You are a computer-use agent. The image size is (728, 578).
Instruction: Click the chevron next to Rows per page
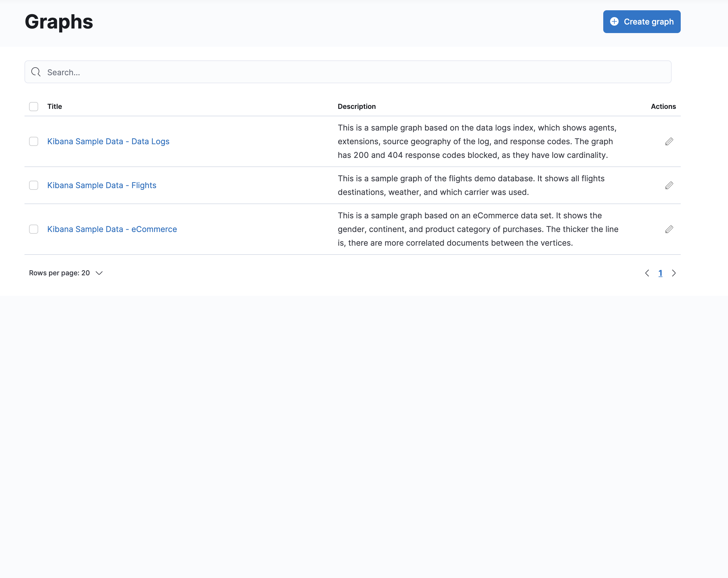pyautogui.click(x=99, y=273)
